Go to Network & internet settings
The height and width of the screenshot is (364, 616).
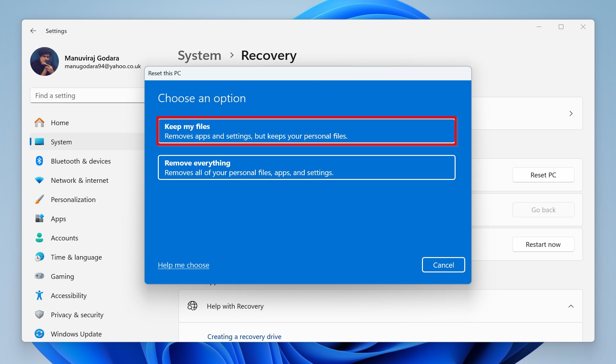[79, 180]
